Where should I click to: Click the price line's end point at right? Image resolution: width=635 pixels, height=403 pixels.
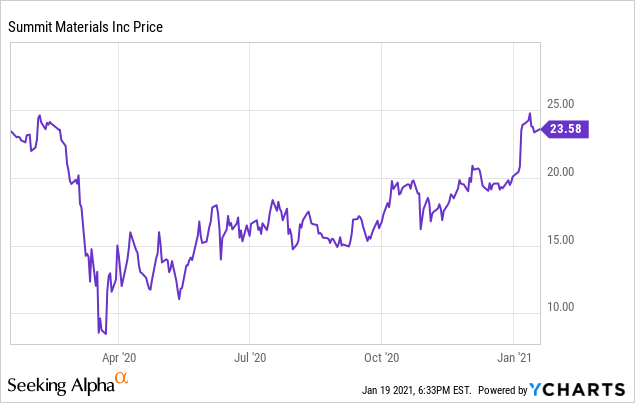(544, 128)
